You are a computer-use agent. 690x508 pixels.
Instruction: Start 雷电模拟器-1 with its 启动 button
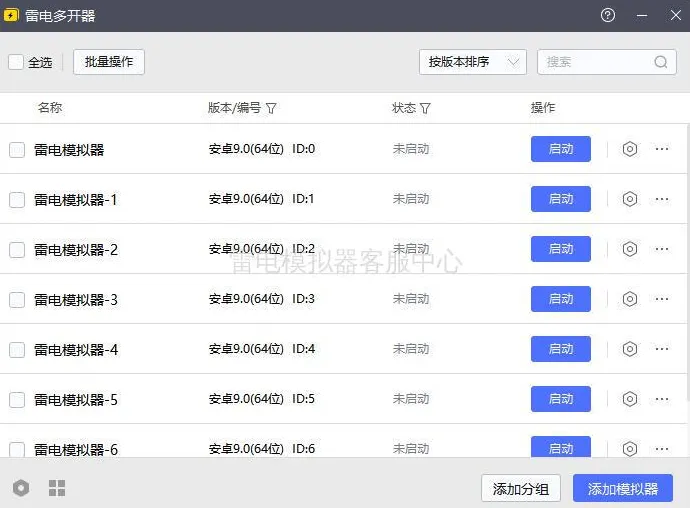(561, 199)
